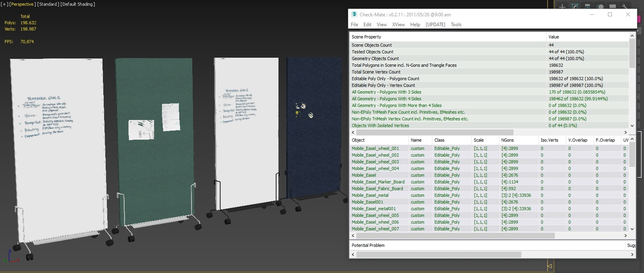Screen dimensions: 644x273
Task: Open the Standard viewport quality menu
Action: click(48, 4)
